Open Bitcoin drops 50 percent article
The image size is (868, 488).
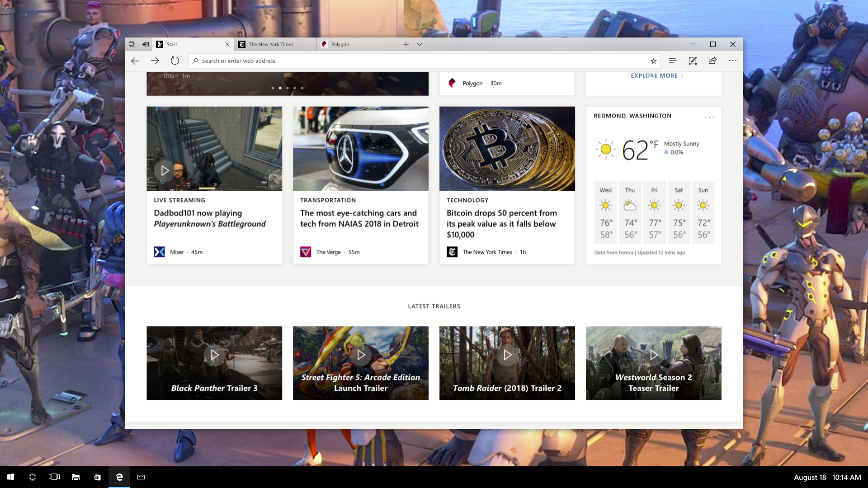pyautogui.click(x=502, y=224)
